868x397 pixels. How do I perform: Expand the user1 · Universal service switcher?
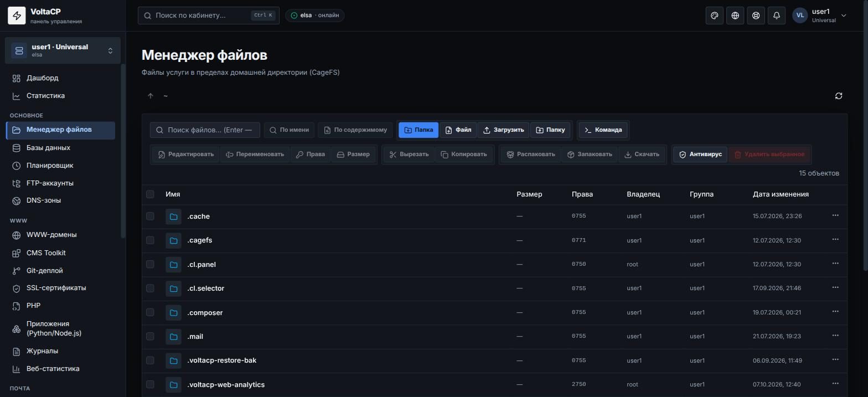[63, 50]
